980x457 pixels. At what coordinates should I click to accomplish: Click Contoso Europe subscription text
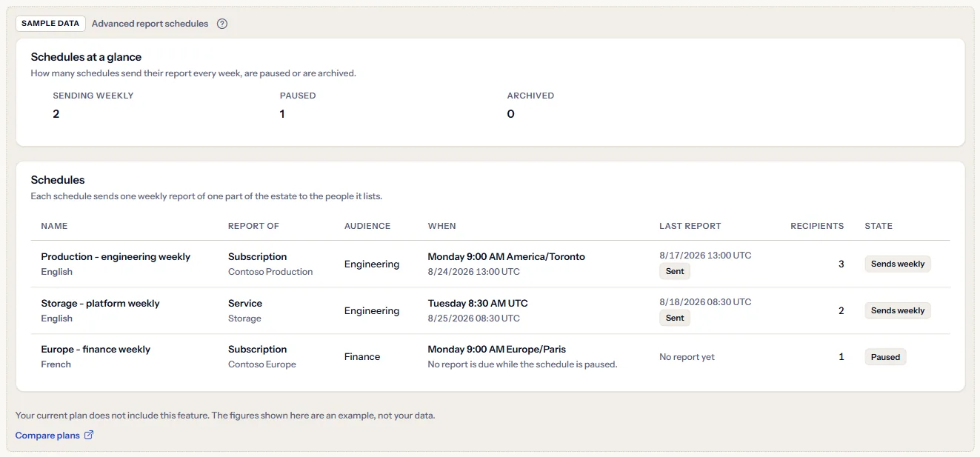[262, 364]
